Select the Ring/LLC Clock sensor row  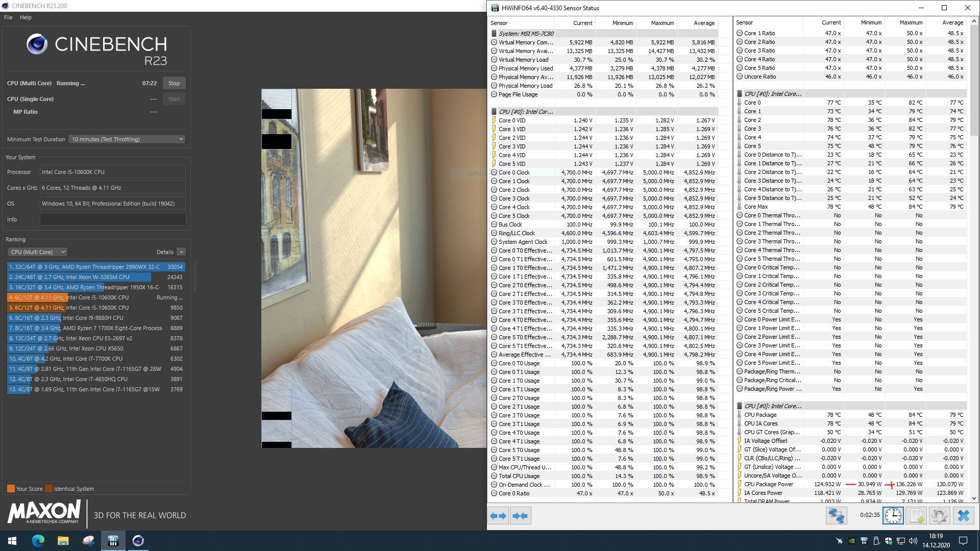pyautogui.click(x=603, y=233)
